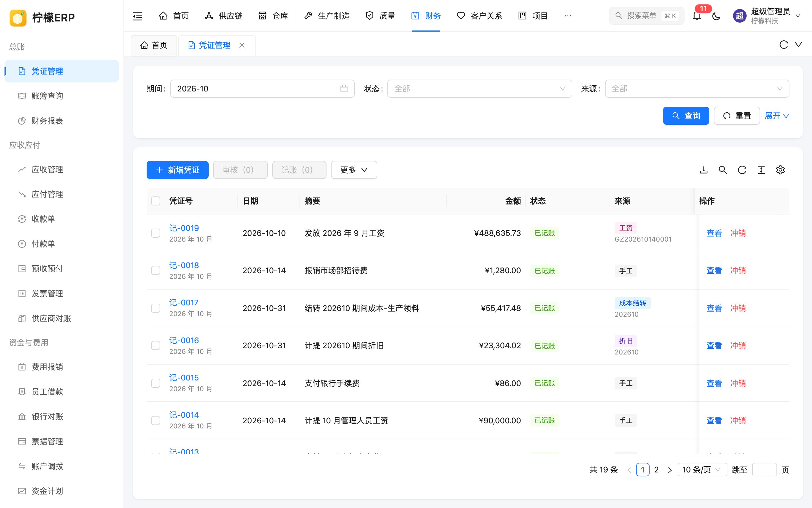Click the 搜索菜单 search box
812x508 pixels.
[x=646, y=16]
